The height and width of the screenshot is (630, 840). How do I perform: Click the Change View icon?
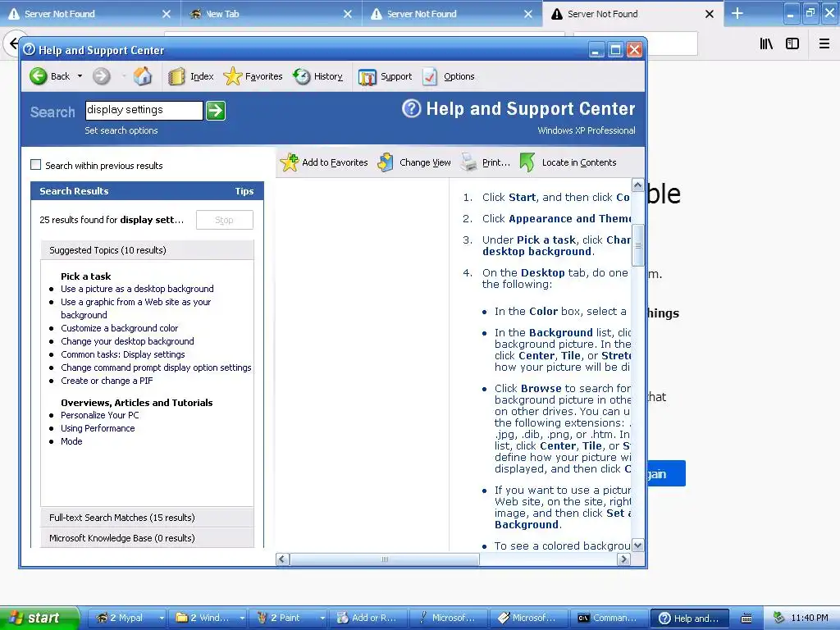(x=386, y=162)
